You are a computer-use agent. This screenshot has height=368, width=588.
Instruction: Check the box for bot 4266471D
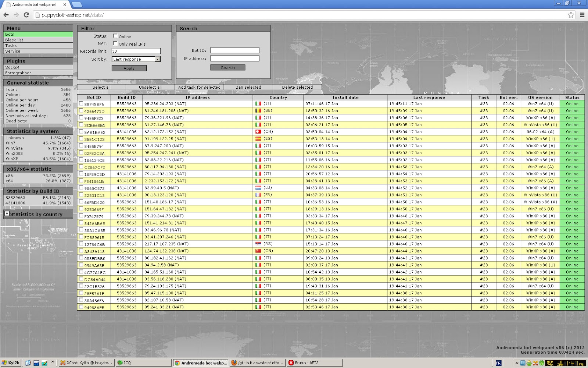(81, 111)
